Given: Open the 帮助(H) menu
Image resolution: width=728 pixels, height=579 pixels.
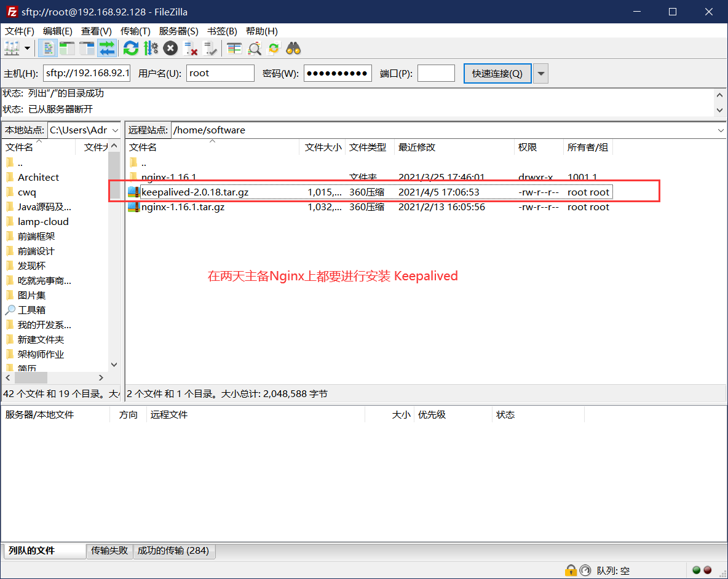Looking at the screenshot, I should (x=261, y=31).
